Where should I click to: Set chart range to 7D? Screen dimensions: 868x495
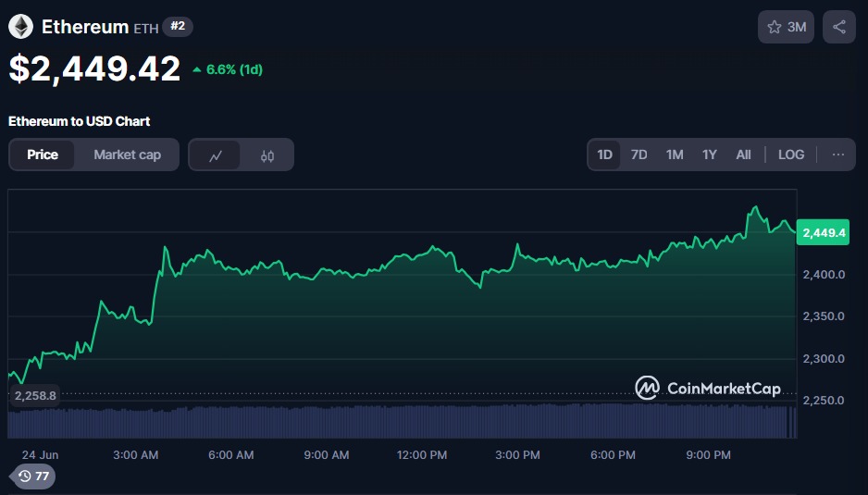coord(639,155)
